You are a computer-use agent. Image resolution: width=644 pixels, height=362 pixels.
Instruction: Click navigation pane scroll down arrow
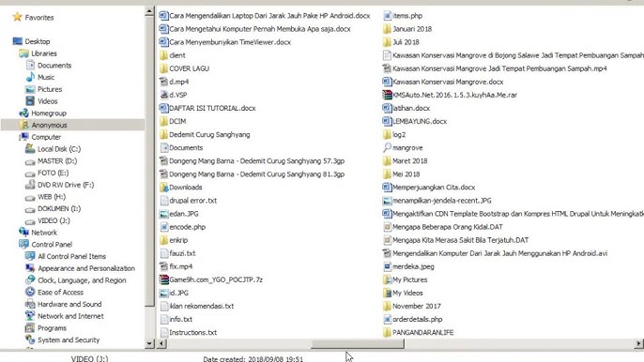149,343
